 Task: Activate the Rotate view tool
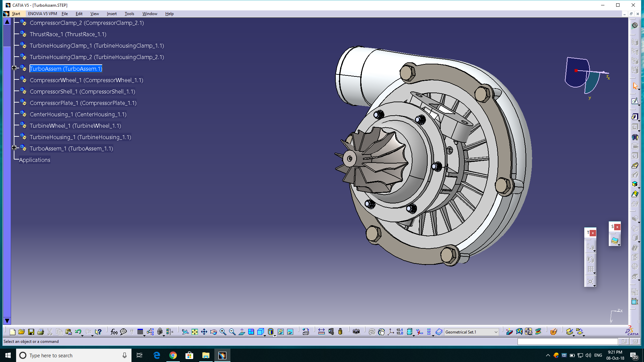[213, 332]
